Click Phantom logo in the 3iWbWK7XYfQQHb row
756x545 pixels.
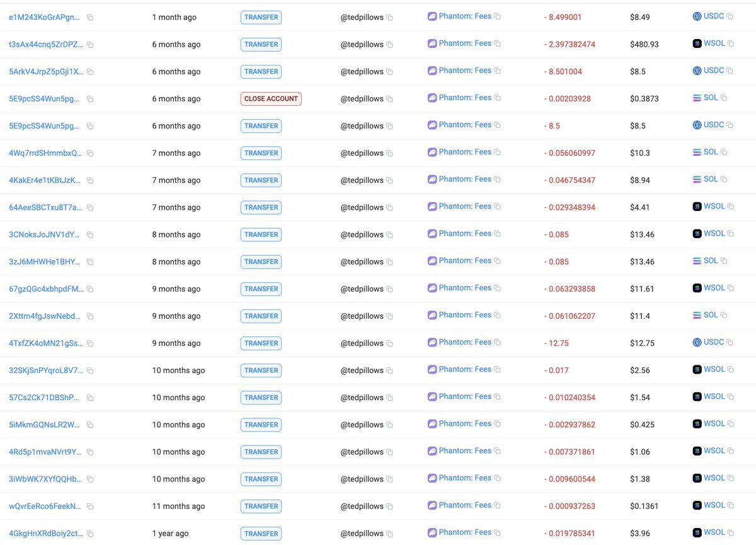click(432, 478)
